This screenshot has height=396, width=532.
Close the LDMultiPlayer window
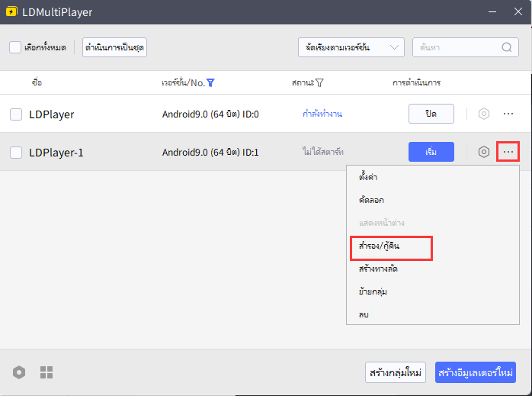click(x=518, y=11)
